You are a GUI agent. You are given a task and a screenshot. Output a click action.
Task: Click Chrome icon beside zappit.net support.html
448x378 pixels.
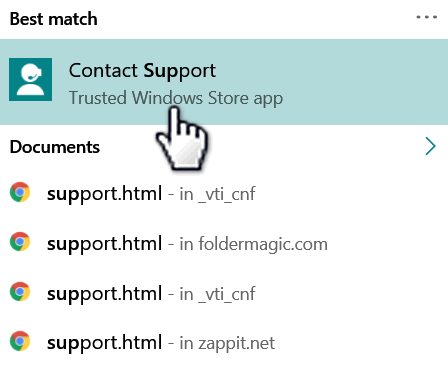tap(20, 341)
